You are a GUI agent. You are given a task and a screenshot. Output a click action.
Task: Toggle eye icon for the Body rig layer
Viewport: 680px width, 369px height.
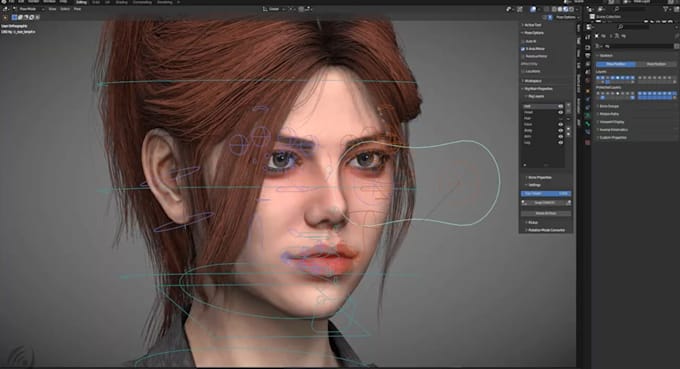tap(560, 130)
